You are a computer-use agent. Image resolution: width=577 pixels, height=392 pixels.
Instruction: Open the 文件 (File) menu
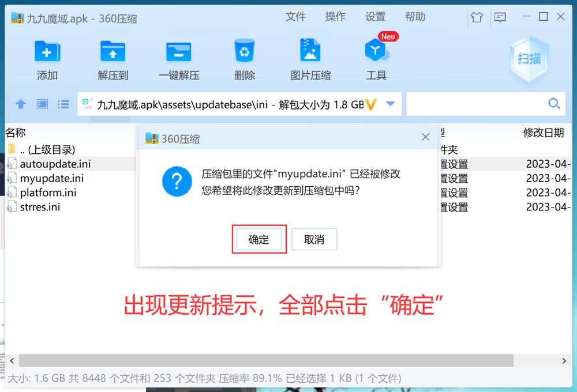click(x=295, y=17)
